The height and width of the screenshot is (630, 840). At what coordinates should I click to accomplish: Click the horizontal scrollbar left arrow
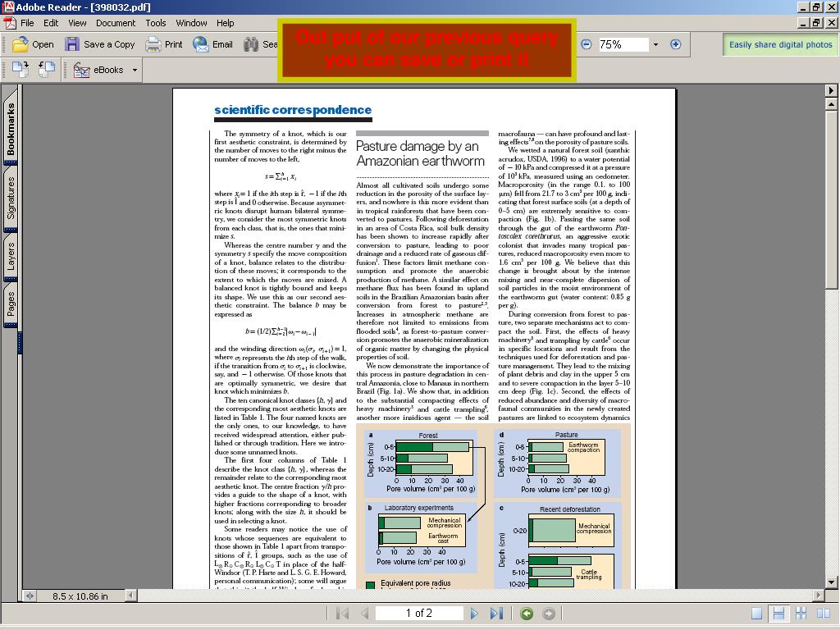(x=130, y=596)
